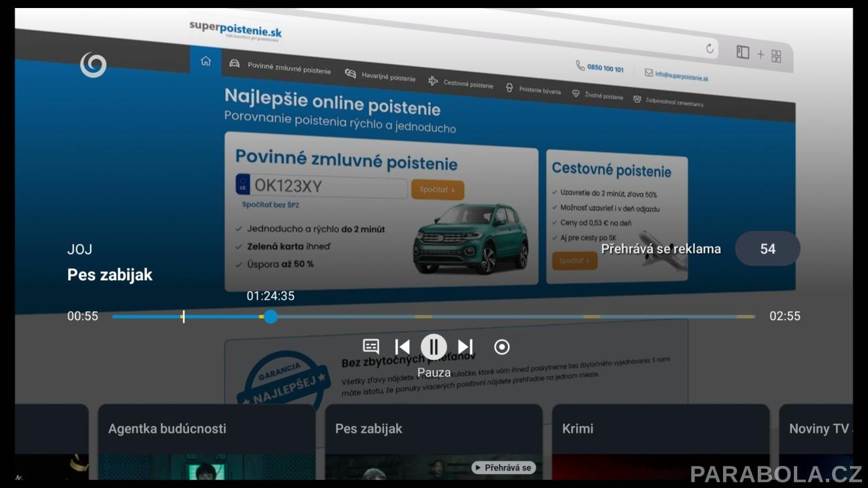This screenshot has height=488, width=868.
Task: Open the Noviny TV program card
Action: point(816,442)
